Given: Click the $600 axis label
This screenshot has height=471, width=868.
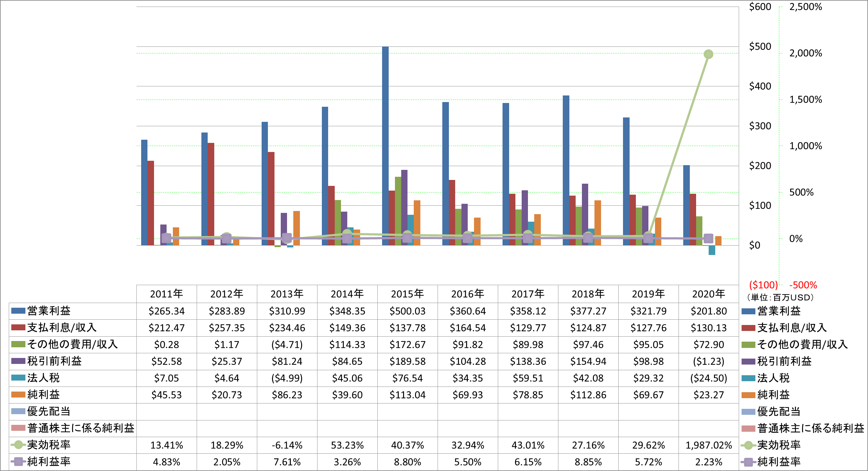Looking at the screenshot, I should tap(760, 6).
